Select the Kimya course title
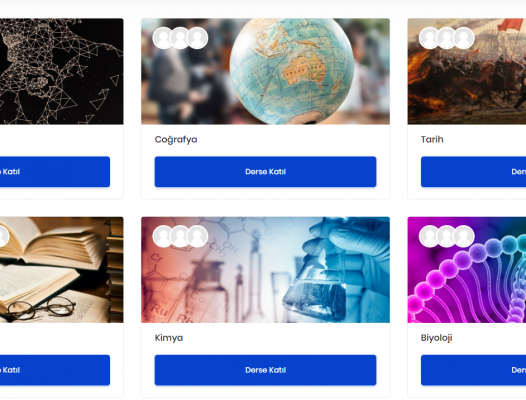Image resolution: width=526 pixels, height=400 pixels. click(169, 338)
